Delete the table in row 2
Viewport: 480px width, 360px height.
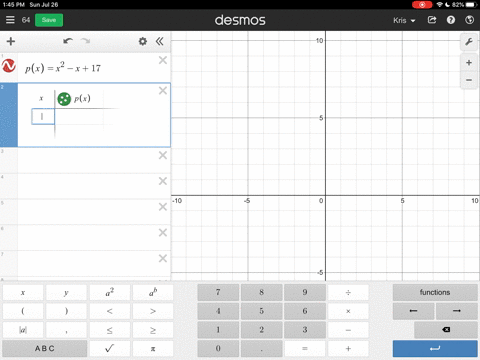(x=163, y=91)
